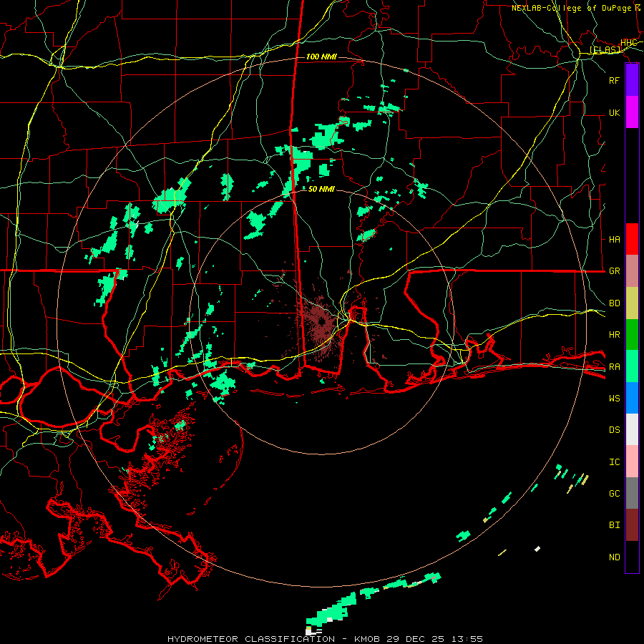Click the '50 NMI' range ring label
644x644 pixels.
pos(321,189)
